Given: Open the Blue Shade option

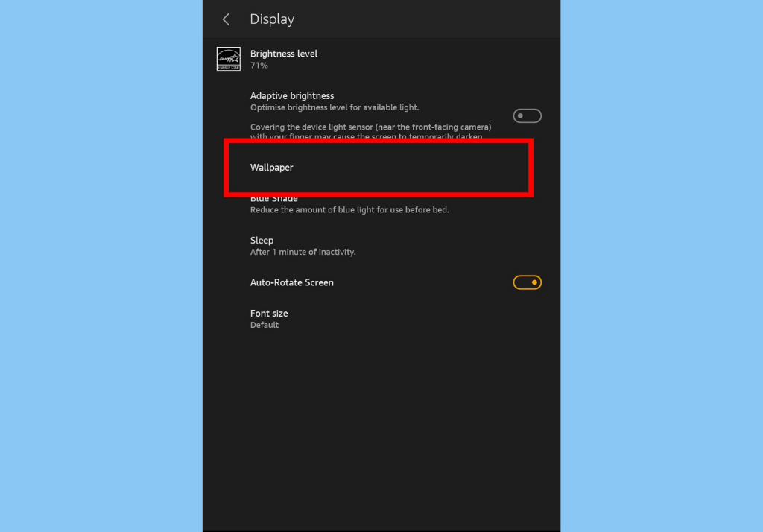Looking at the screenshot, I should 381,204.
